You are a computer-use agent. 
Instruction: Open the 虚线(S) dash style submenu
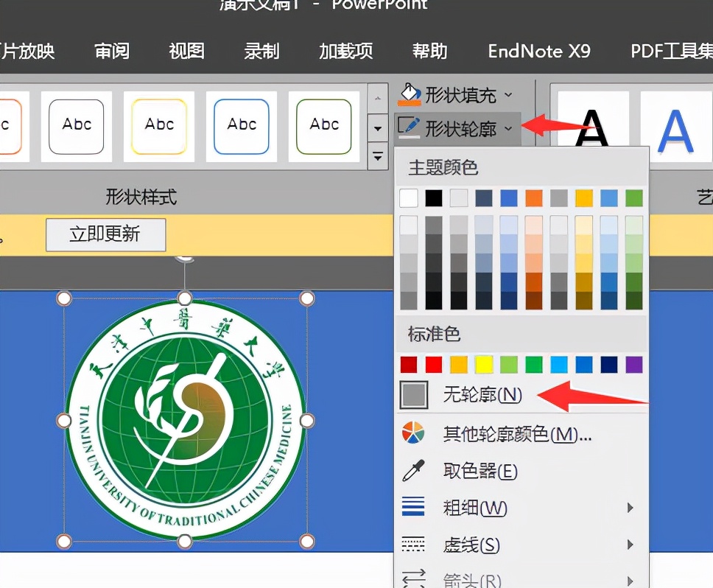point(521,545)
